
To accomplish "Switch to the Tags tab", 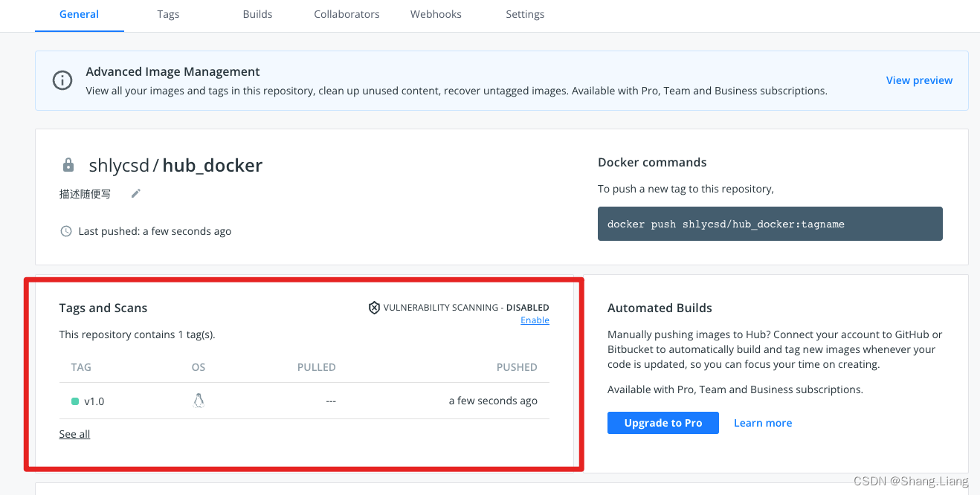I will coord(168,14).
